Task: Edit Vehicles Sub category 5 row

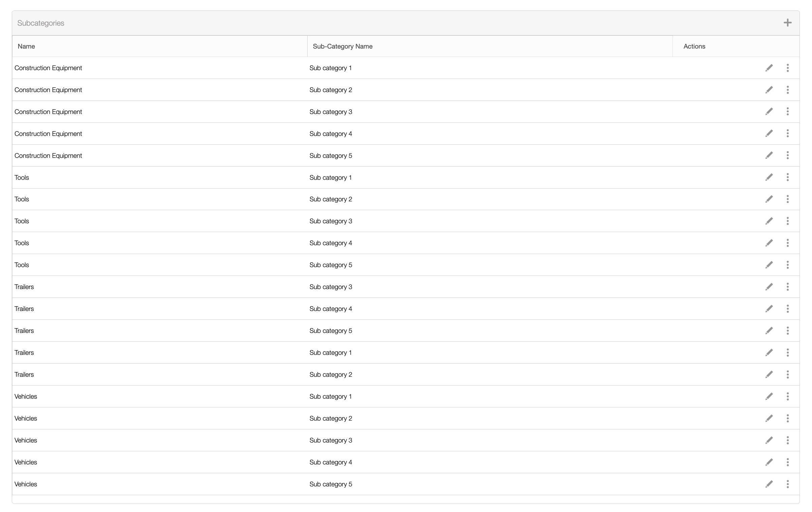Action: [x=769, y=484]
